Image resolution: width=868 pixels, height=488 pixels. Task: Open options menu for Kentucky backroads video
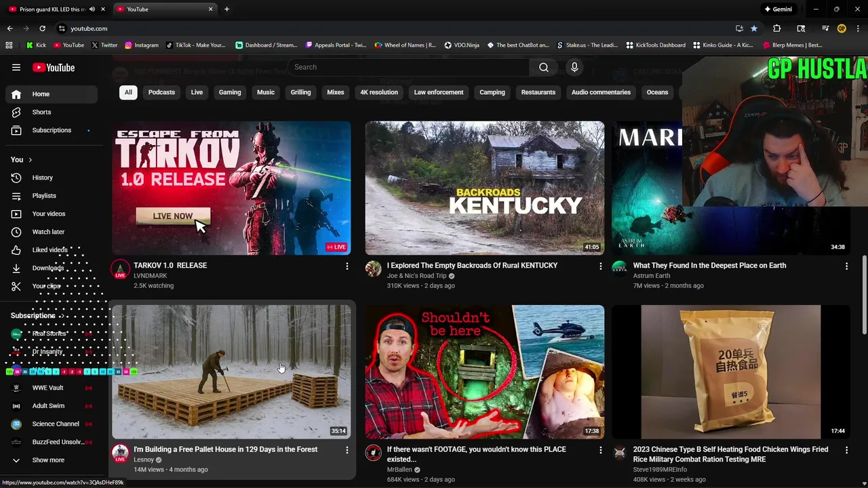point(600,266)
